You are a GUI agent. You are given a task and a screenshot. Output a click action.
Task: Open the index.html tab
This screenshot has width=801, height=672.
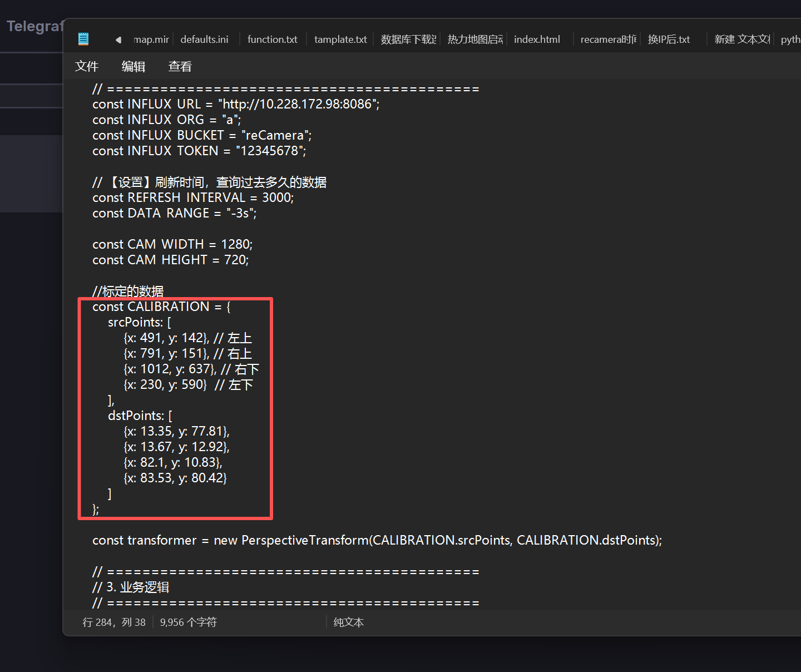click(537, 39)
